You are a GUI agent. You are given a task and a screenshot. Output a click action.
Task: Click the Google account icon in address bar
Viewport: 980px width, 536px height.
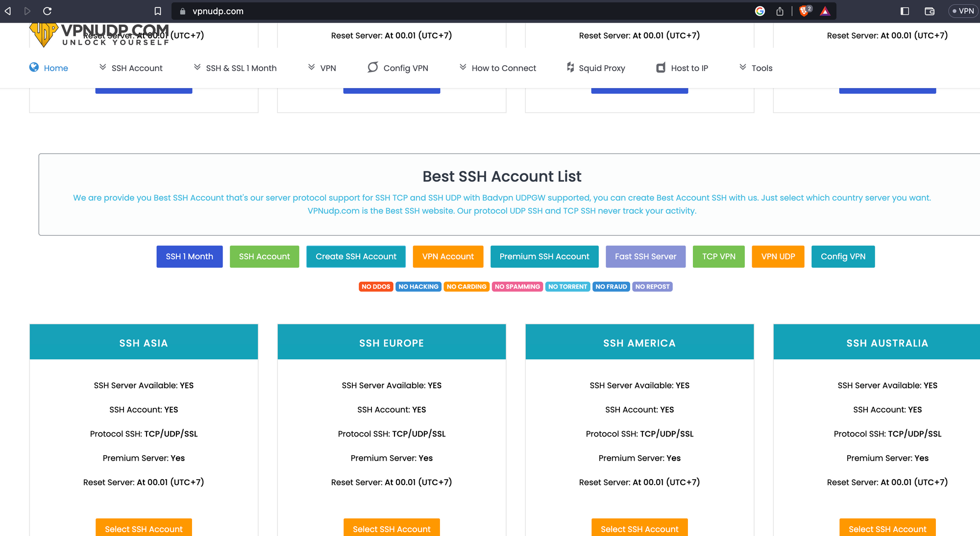click(x=760, y=11)
